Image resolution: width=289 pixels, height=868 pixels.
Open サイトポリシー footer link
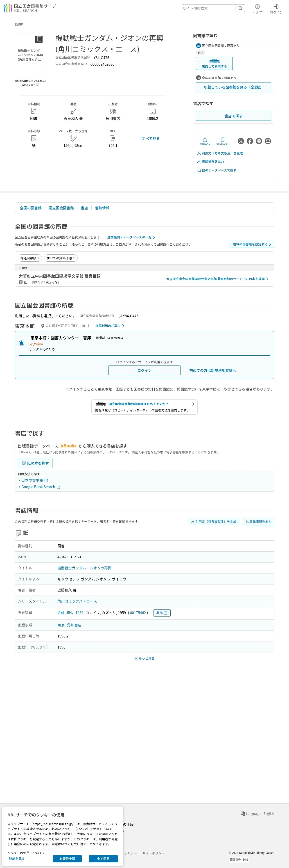click(154, 853)
